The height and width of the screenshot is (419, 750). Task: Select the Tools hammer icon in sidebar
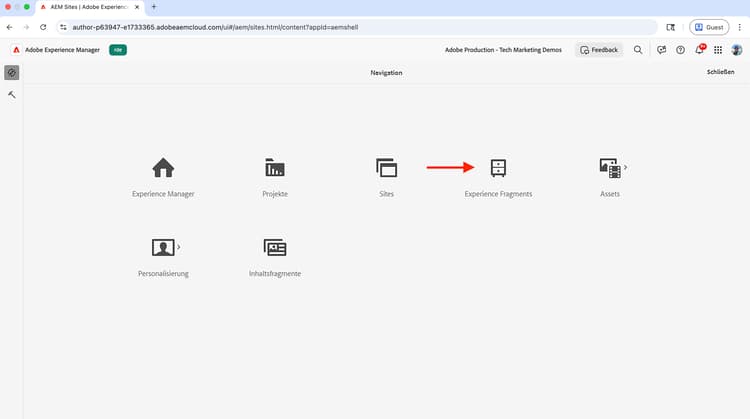coord(11,95)
